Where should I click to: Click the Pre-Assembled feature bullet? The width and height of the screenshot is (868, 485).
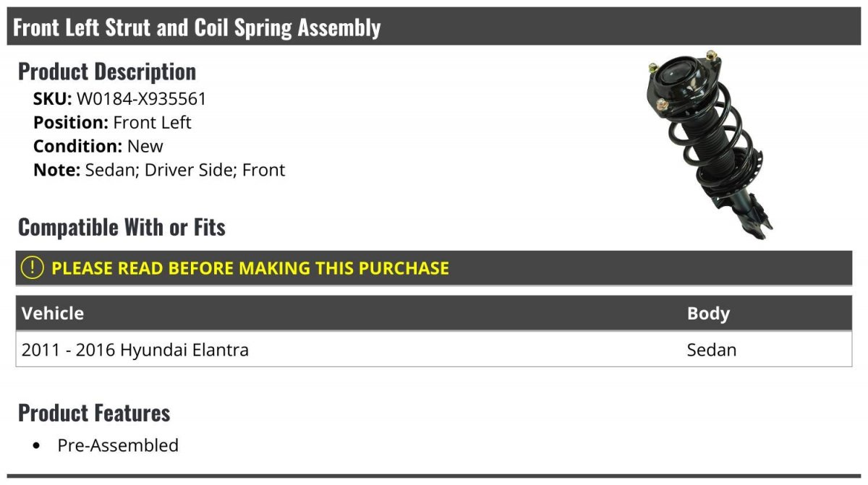click(118, 445)
